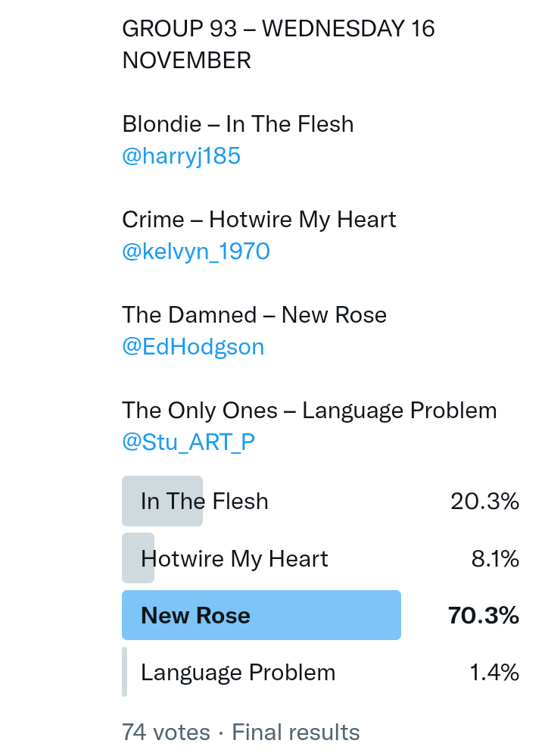Image resolution: width=545 pixels, height=756 pixels.
Task: Visit the @EdHodgson mention link
Action: pyautogui.click(x=193, y=347)
